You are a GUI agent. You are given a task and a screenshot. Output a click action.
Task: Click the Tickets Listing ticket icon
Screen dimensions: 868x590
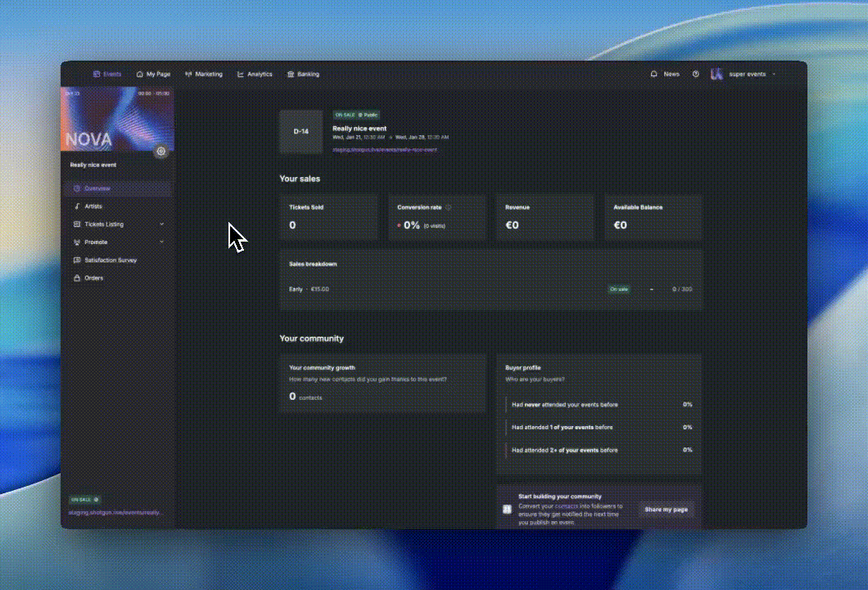coord(77,225)
